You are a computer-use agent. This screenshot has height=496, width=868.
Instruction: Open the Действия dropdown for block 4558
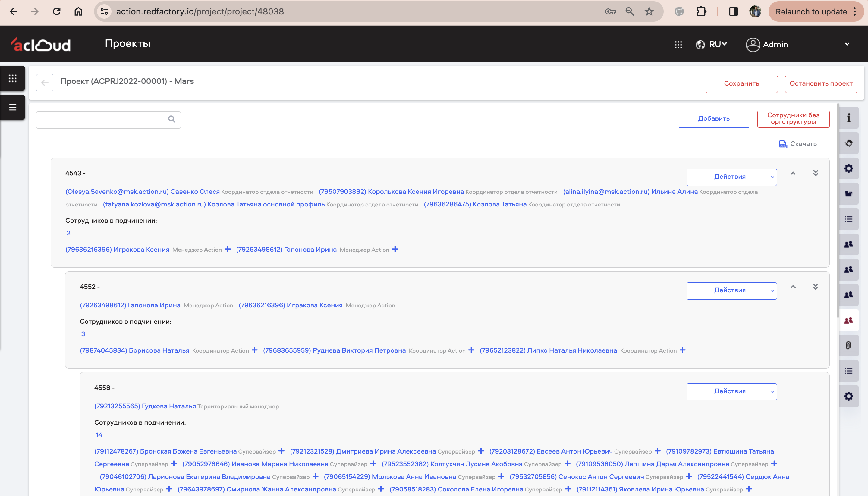[x=731, y=392]
